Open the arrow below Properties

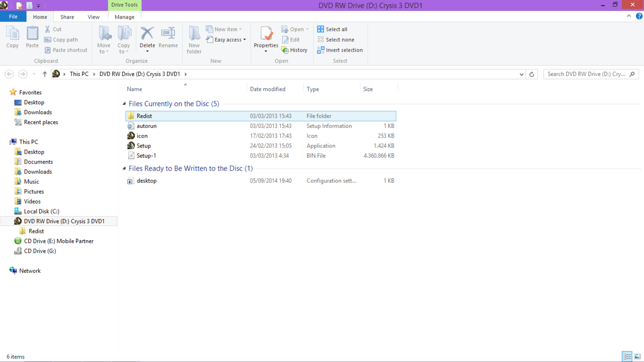(266, 51)
